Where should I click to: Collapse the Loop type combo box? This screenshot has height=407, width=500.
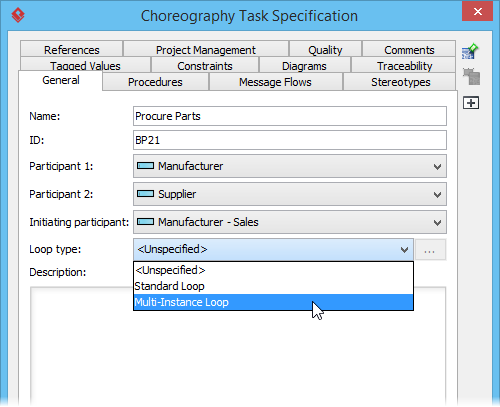[x=404, y=249]
